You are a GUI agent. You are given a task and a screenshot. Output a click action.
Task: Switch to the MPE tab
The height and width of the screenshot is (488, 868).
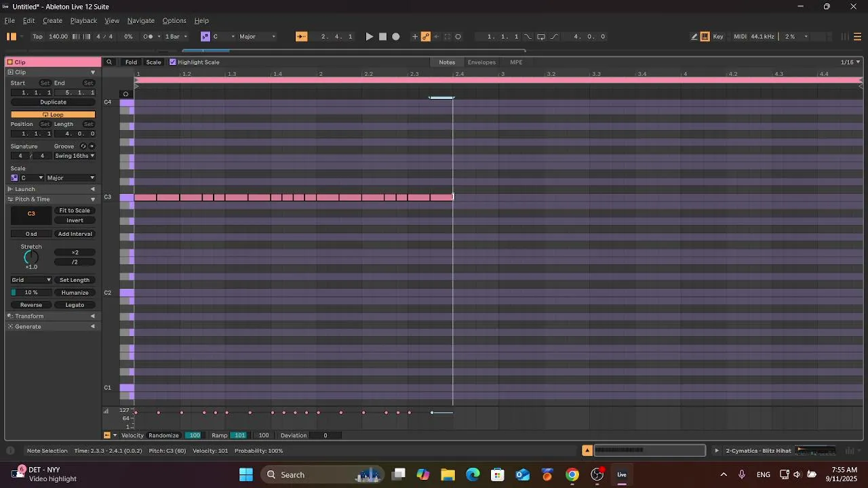click(x=516, y=62)
